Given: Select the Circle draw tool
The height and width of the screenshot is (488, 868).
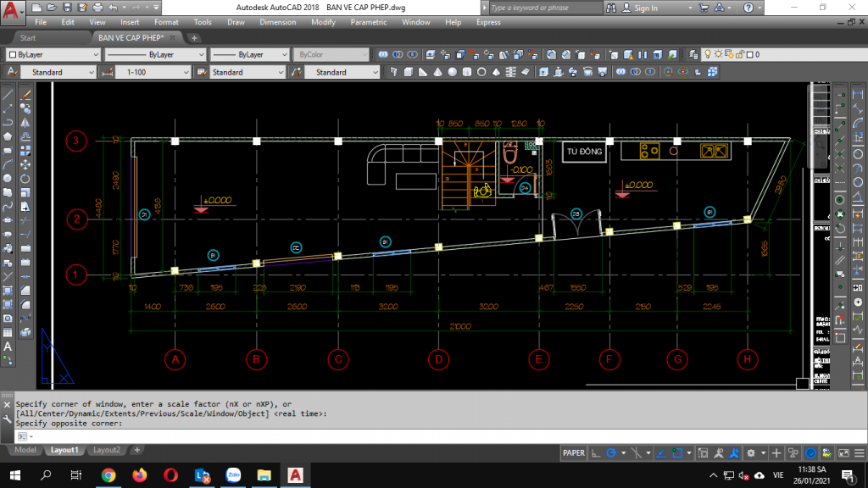Looking at the screenshot, I should click(x=8, y=178).
